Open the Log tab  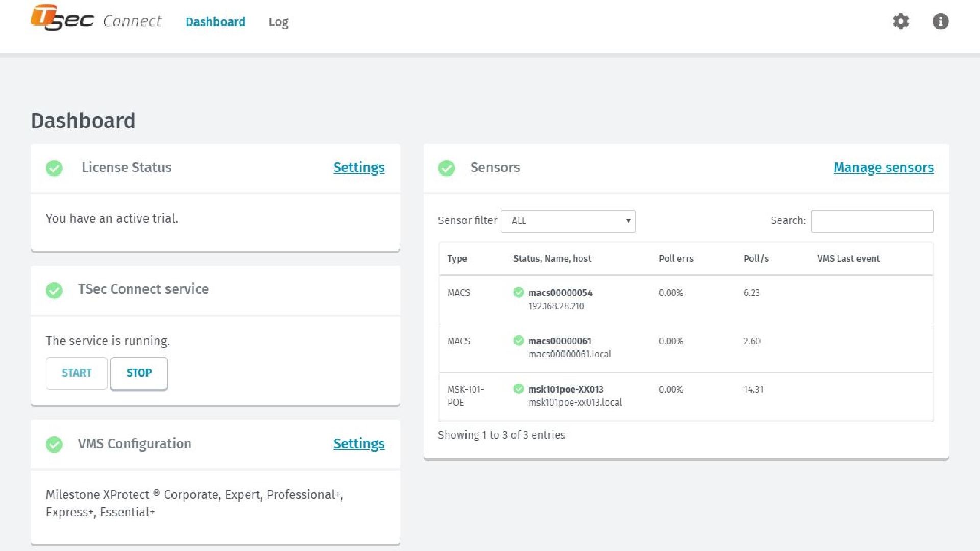click(x=279, y=22)
